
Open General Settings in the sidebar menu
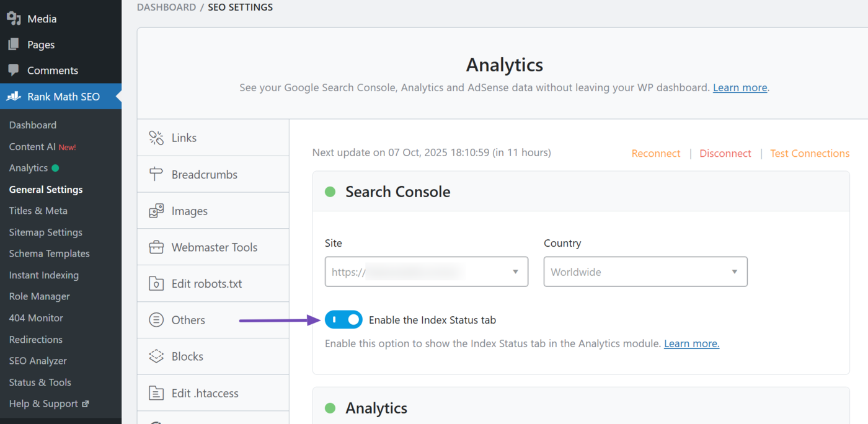pos(45,189)
